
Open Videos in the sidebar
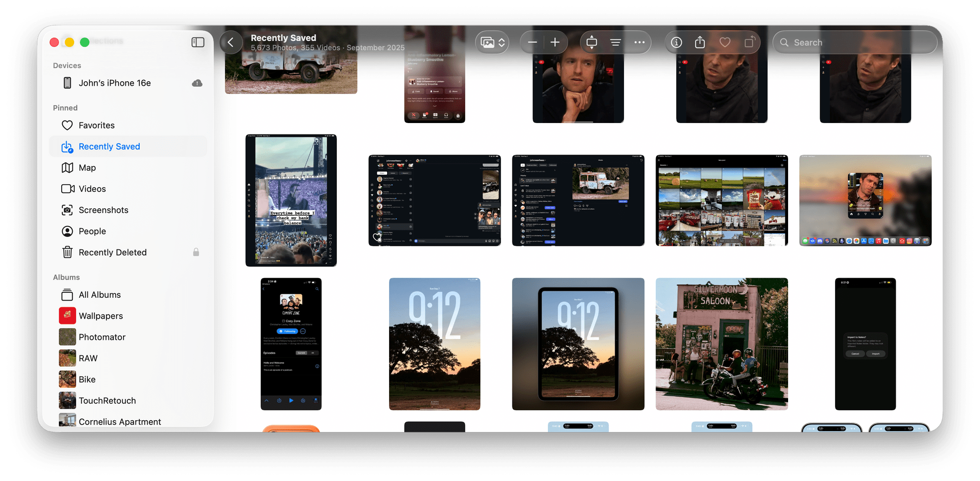(128, 189)
